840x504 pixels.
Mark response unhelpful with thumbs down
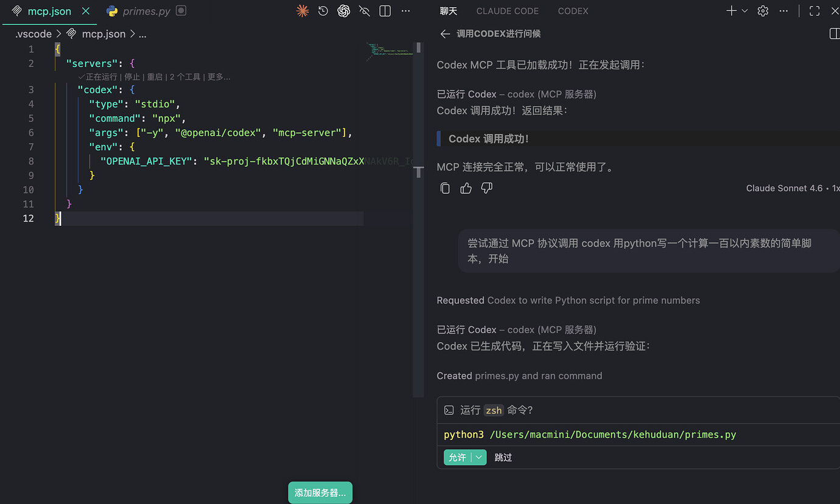click(486, 188)
